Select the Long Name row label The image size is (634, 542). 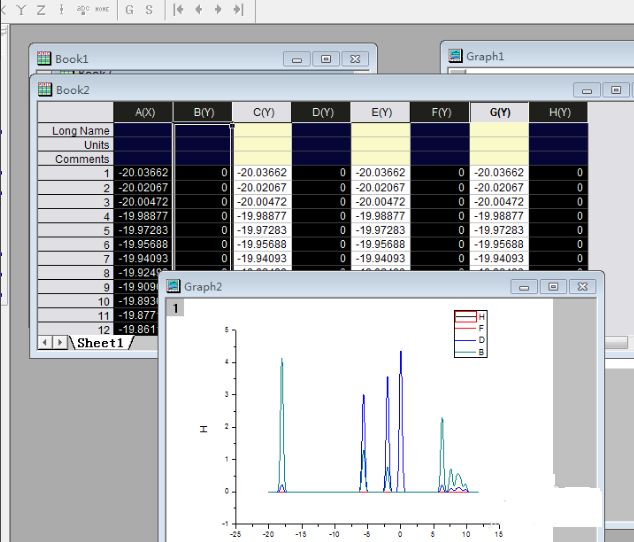coord(76,130)
